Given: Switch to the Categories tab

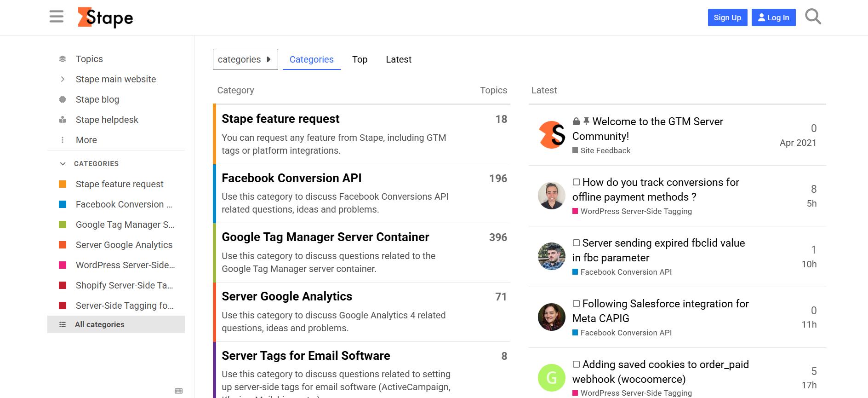Looking at the screenshot, I should coord(312,59).
